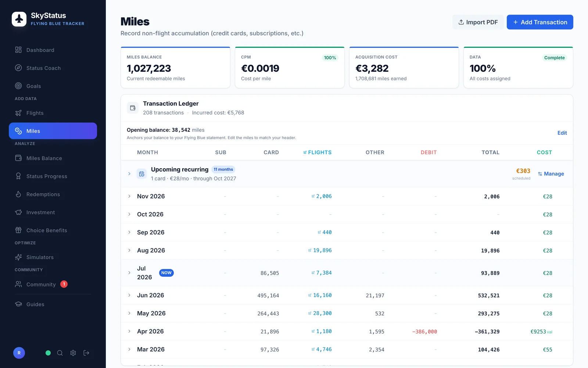Click the Redemptions flame icon
The height and width of the screenshot is (368, 588).
(18, 194)
